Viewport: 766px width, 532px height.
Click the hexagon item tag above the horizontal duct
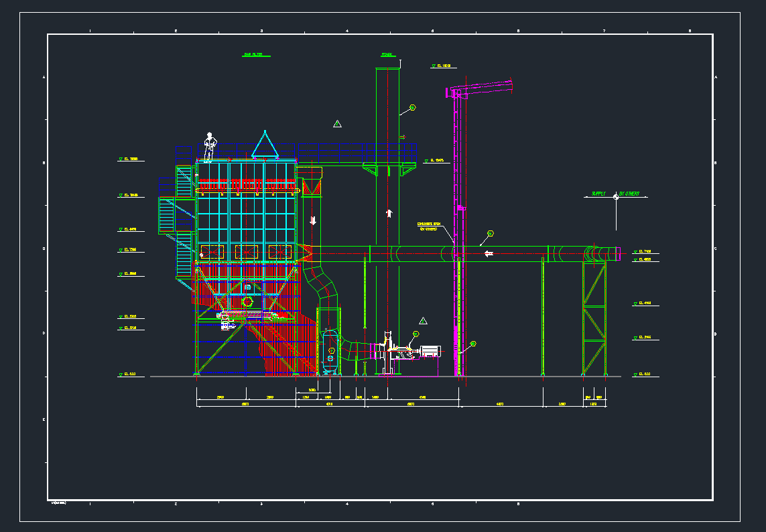click(491, 233)
